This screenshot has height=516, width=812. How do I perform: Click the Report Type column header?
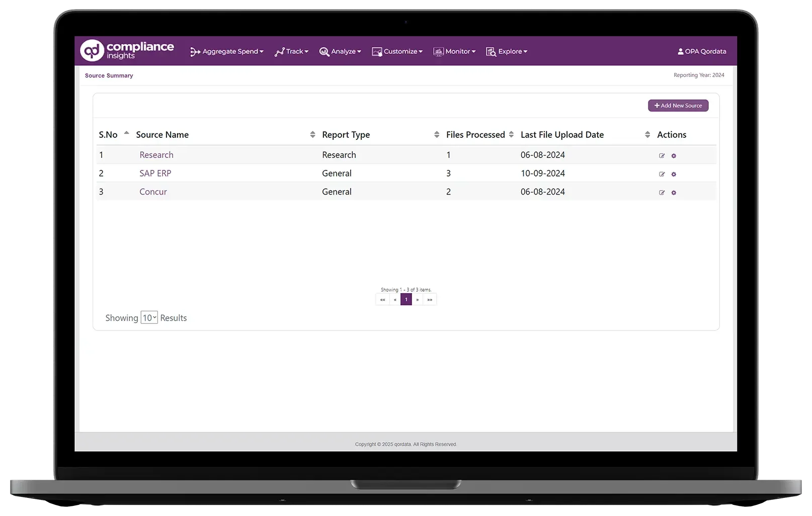346,135
